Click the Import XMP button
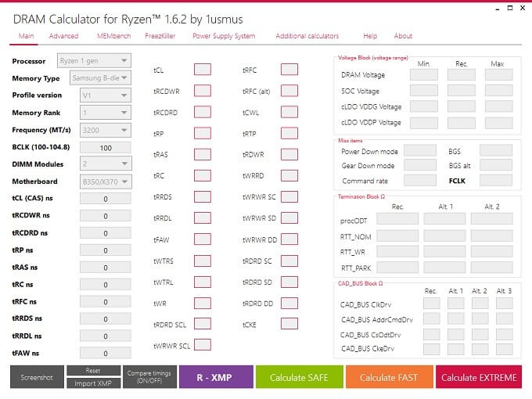The image size is (532, 399). point(94,383)
